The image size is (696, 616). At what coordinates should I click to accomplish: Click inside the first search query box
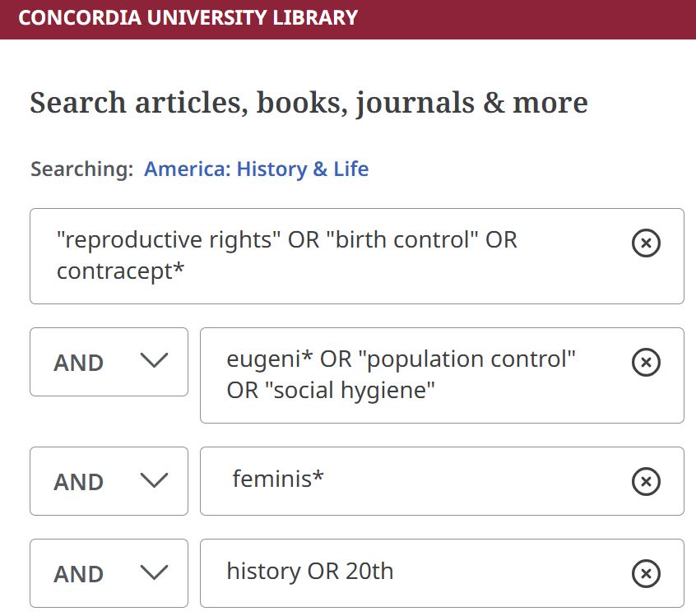[x=329, y=255]
